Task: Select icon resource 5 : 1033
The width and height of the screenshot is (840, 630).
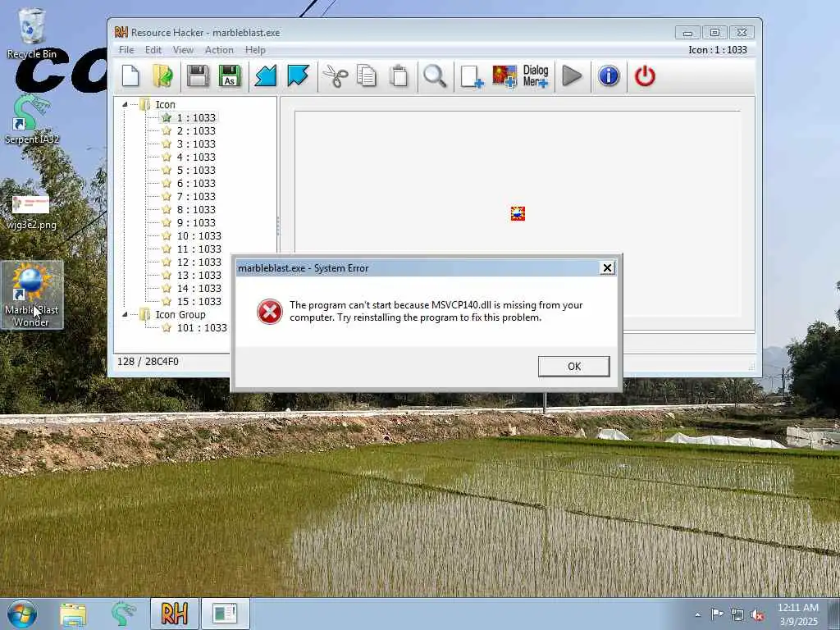Action: [196, 171]
